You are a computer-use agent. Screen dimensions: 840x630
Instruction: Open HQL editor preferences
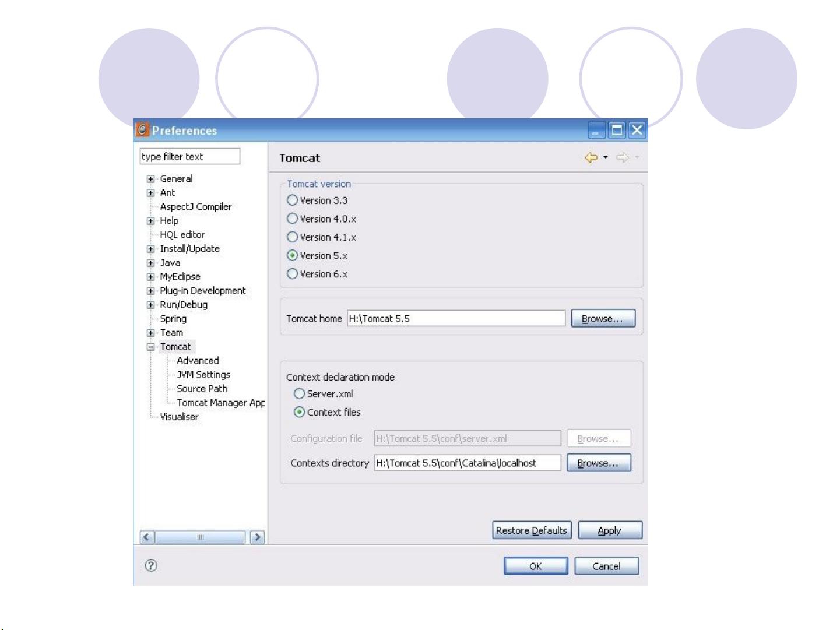click(182, 235)
